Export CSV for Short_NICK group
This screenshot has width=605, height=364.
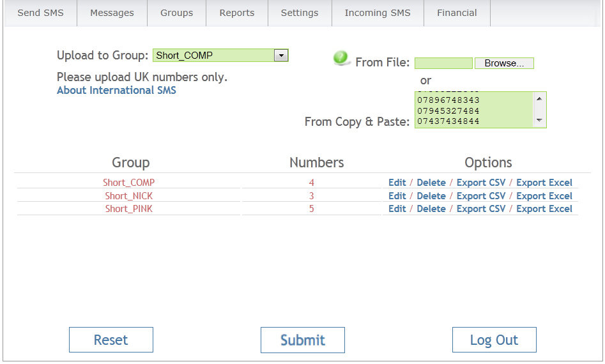point(481,196)
